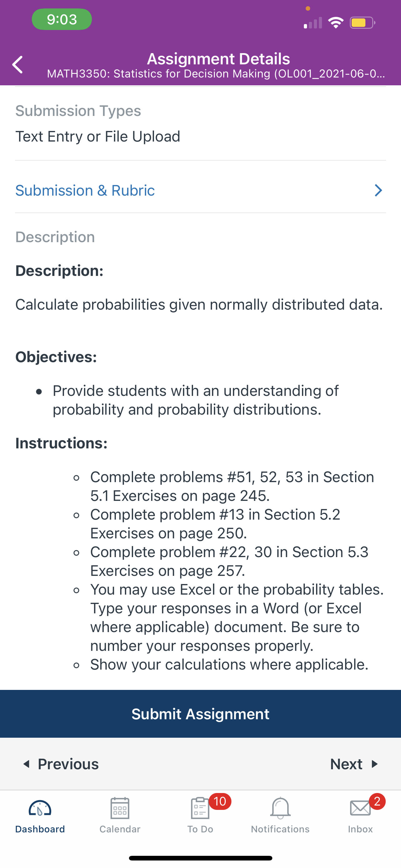Click the Submit Assignment button
Image resolution: width=401 pixels, height=868 pixels.
200,714
